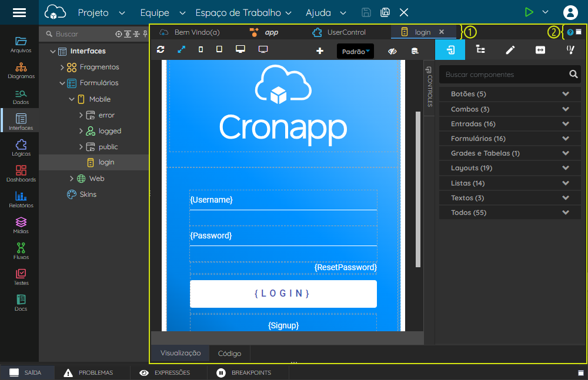Open the Padrão dropdown
This screenshot has height=380, width=588.
pyautogui.click(x=356, y=51)
